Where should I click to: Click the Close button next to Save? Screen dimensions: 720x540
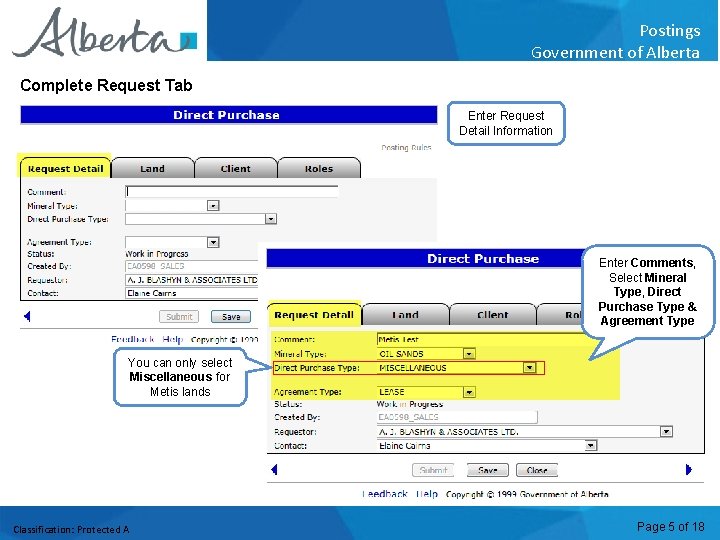tap(537, 470)
